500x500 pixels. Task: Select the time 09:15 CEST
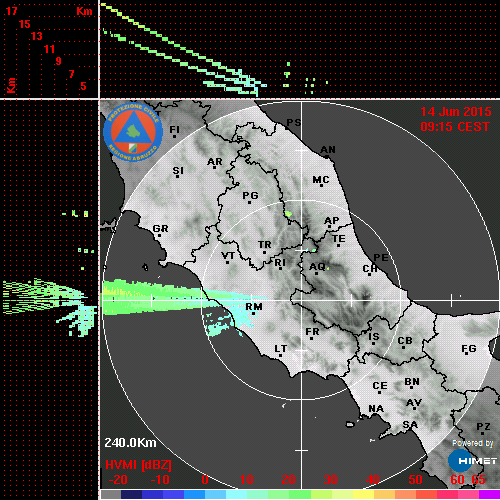tap(455, 127)
